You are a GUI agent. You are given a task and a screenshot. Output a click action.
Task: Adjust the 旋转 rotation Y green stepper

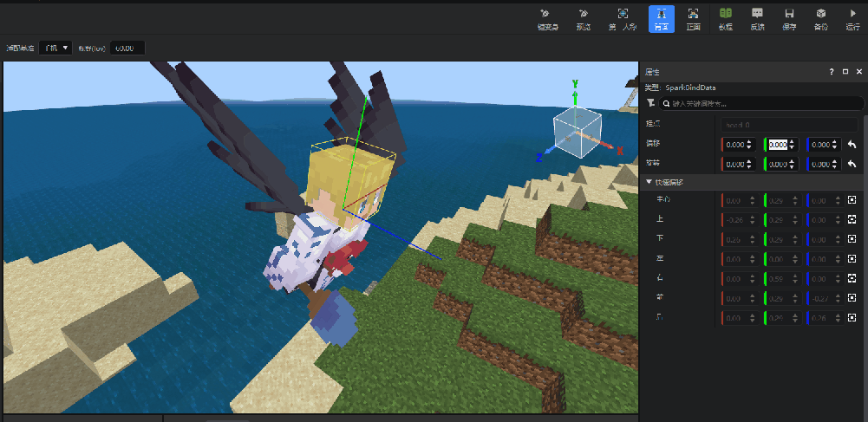792,165
